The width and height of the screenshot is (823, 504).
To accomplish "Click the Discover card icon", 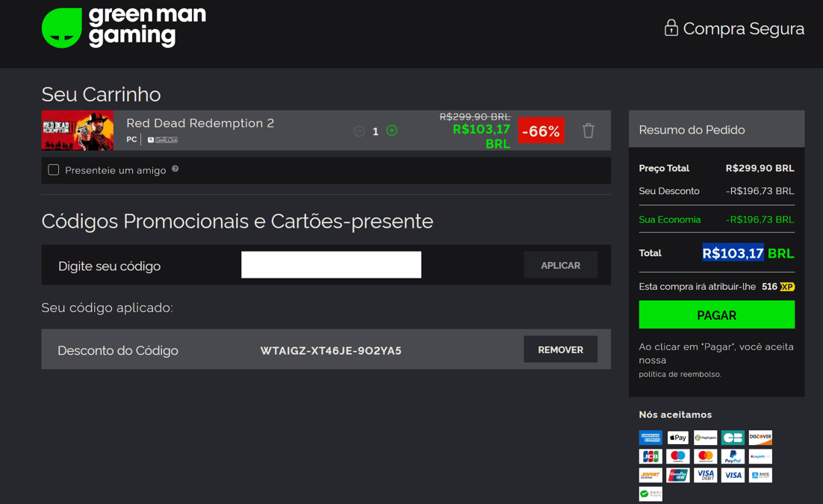I will click(760, 438).
